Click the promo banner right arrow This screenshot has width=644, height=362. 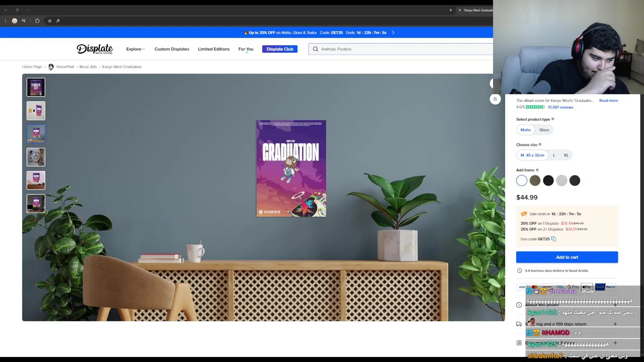tap(393, 32)
